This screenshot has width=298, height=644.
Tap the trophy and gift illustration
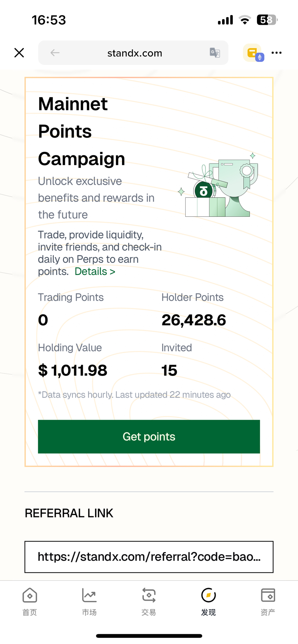pyautogui.click(x=219, y=186)
